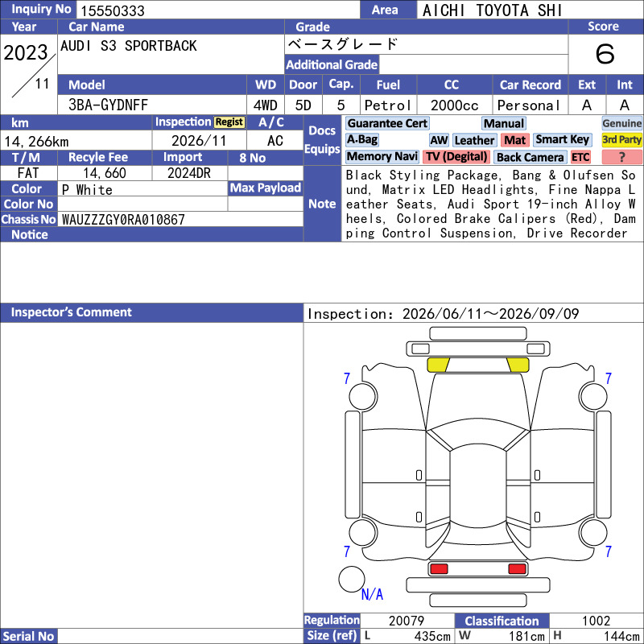The image size is (644, 644).
Task: Click the 4WD drive value
Action: click(x=265, y=105)
